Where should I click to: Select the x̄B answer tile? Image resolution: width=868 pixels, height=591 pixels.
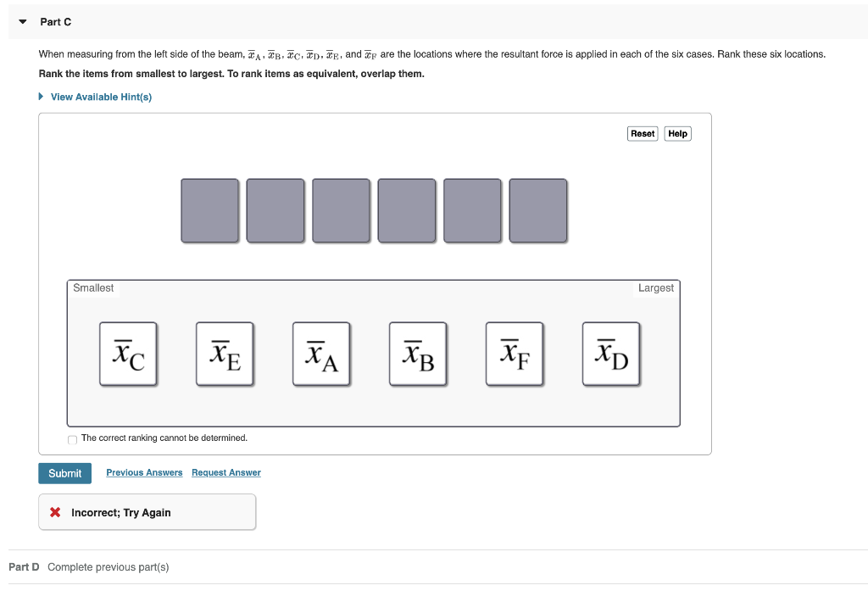[x=417, y=354]
